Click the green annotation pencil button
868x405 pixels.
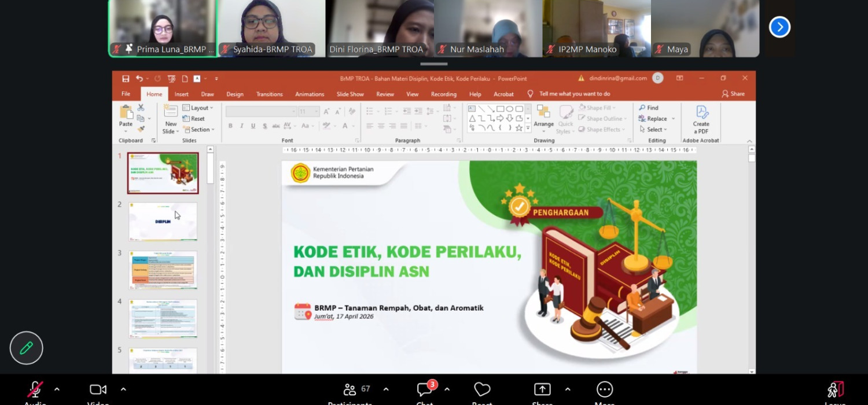pos(26,348)
